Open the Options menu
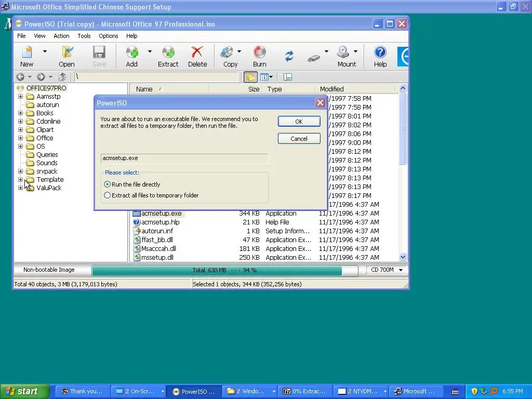 (x=109, y=36)
